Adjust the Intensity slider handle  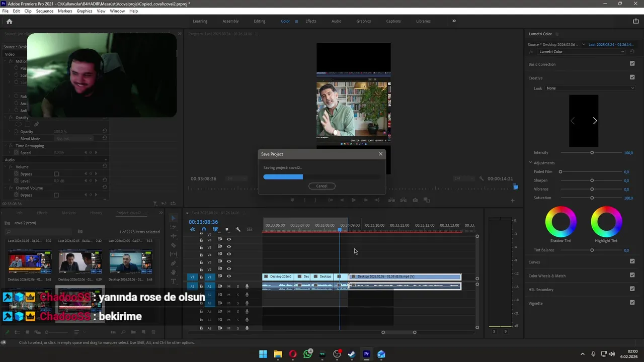pos(592,152)
